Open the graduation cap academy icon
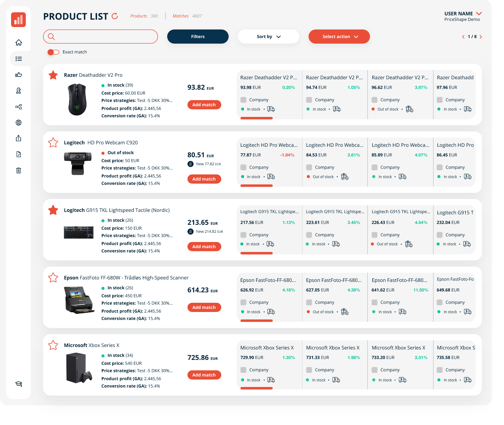 pyautogui.click(x=19, y=384)
